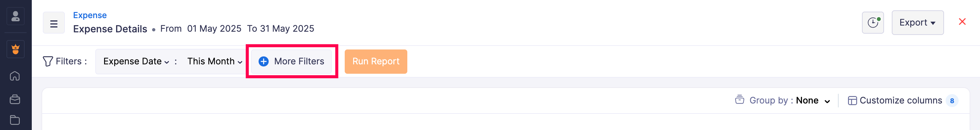Expand the Group by None dropdown

[x=812, y=101]
